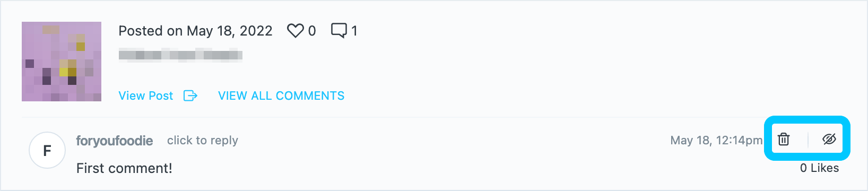Viewport: 868px width, 191px height.
Task: Open foryoufoodie's username
Action: 115,141
